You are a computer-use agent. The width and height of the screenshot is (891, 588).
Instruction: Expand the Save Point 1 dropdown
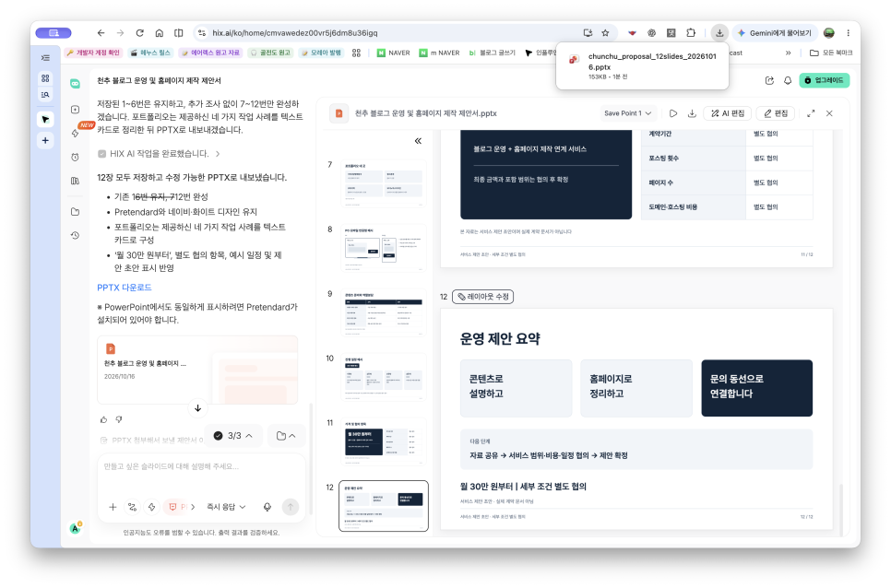[628, 113]
